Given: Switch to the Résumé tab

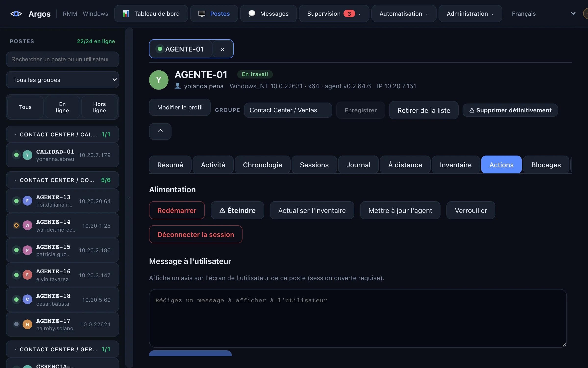Looking at the screenshot, I should pos(170,165).
